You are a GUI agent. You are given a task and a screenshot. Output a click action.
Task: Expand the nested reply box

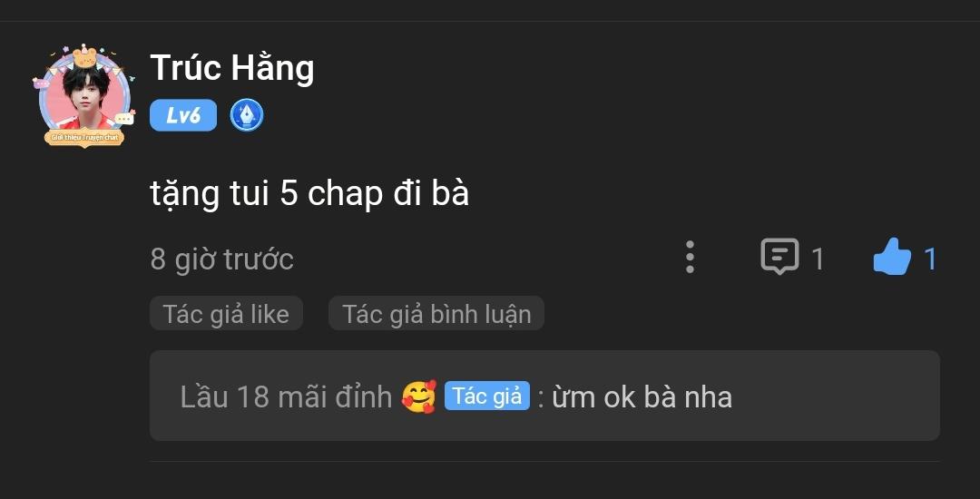coord(544,396)
